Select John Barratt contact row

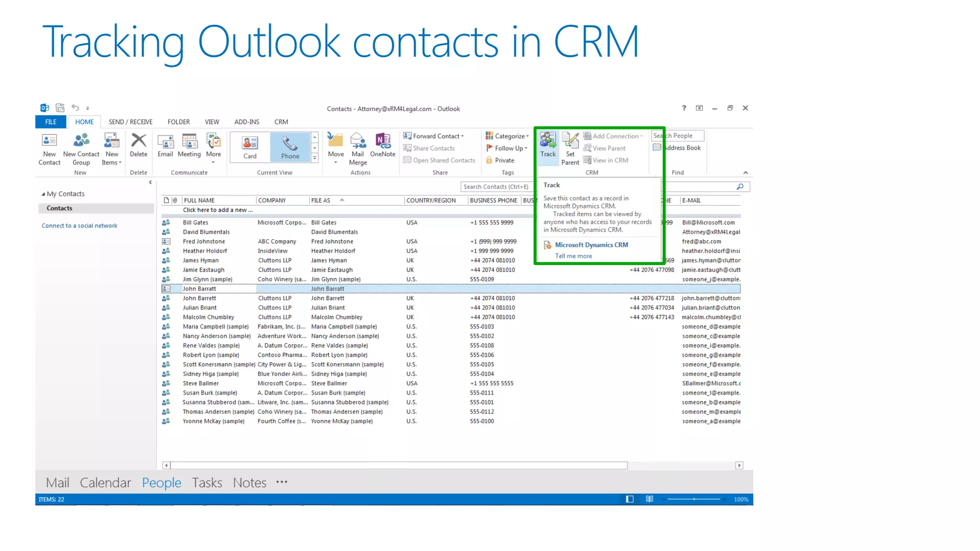click(x=451, y=289)
